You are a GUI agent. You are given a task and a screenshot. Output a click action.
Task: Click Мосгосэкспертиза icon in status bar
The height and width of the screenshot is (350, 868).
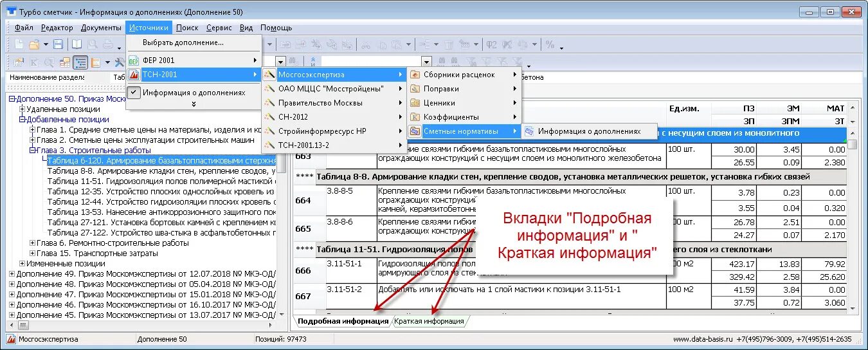[10, 339]
